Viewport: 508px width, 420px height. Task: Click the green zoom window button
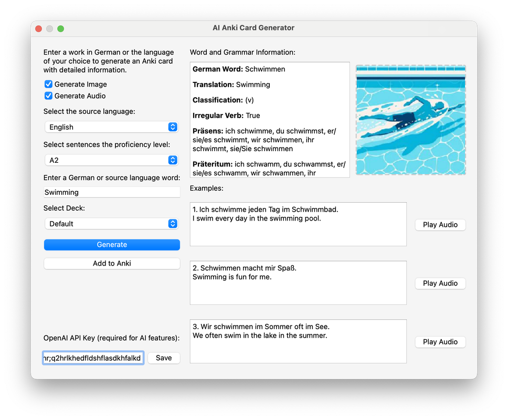click(x=61, y=28)
